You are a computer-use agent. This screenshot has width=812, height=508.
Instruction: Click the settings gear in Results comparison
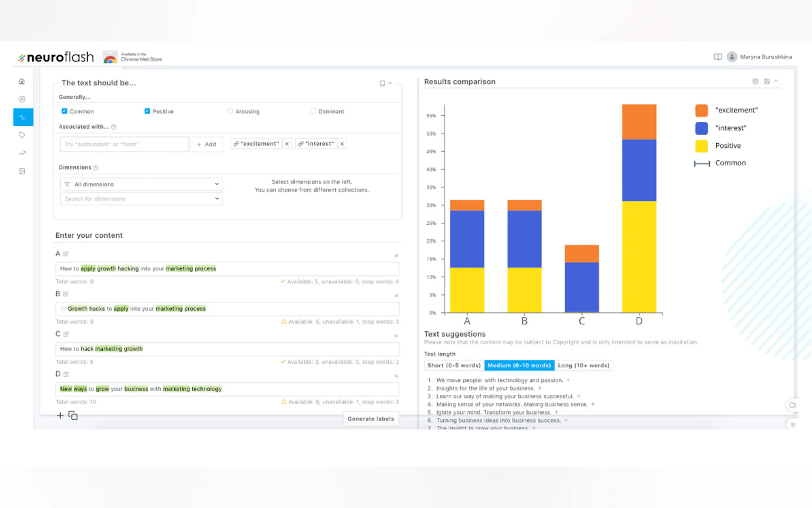755,81
